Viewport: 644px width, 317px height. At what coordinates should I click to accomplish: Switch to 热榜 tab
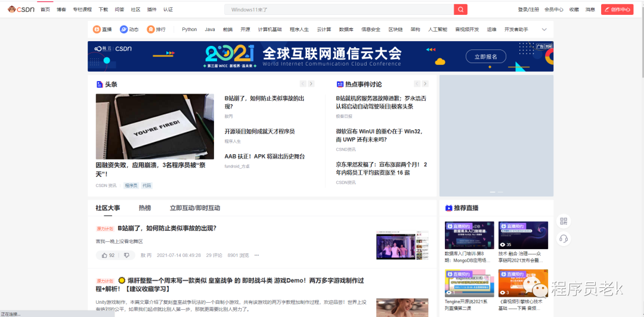click(144, 208)
